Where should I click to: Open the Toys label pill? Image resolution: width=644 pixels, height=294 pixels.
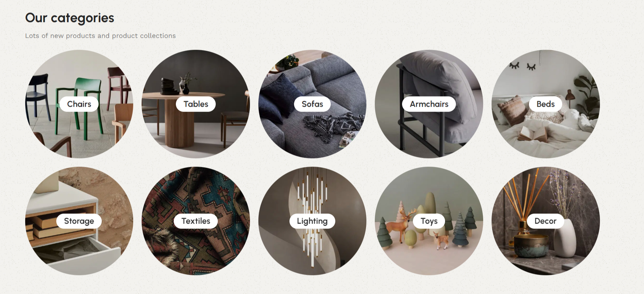429,221
